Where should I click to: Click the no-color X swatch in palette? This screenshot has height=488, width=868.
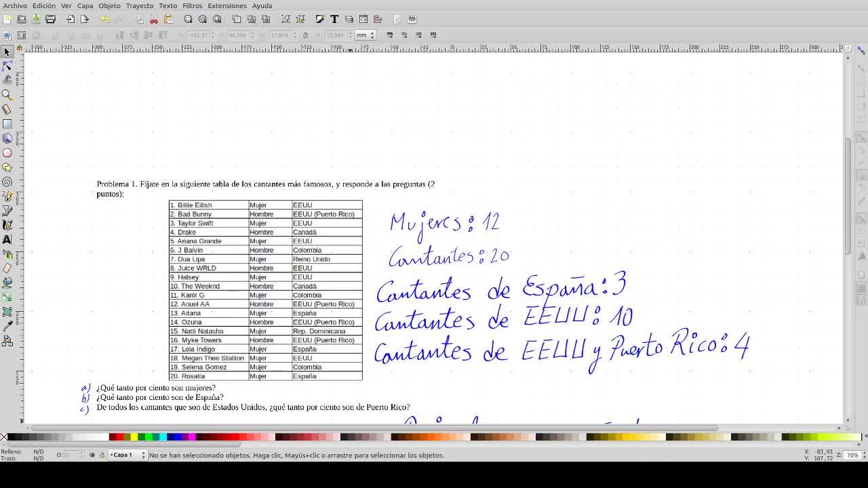[x=3, y=437]
